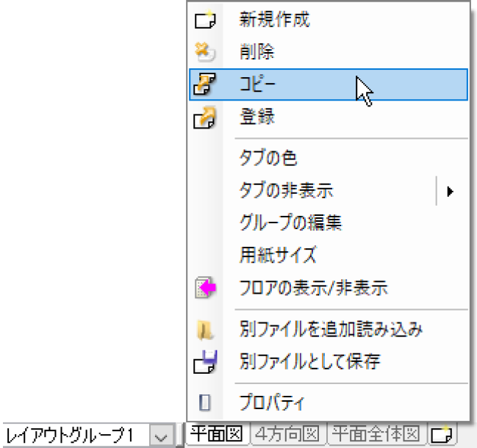Screen dimensions: 477x448
Task: Choose 用紙サイズ from the menu
Action: click(x=328, y=255)
